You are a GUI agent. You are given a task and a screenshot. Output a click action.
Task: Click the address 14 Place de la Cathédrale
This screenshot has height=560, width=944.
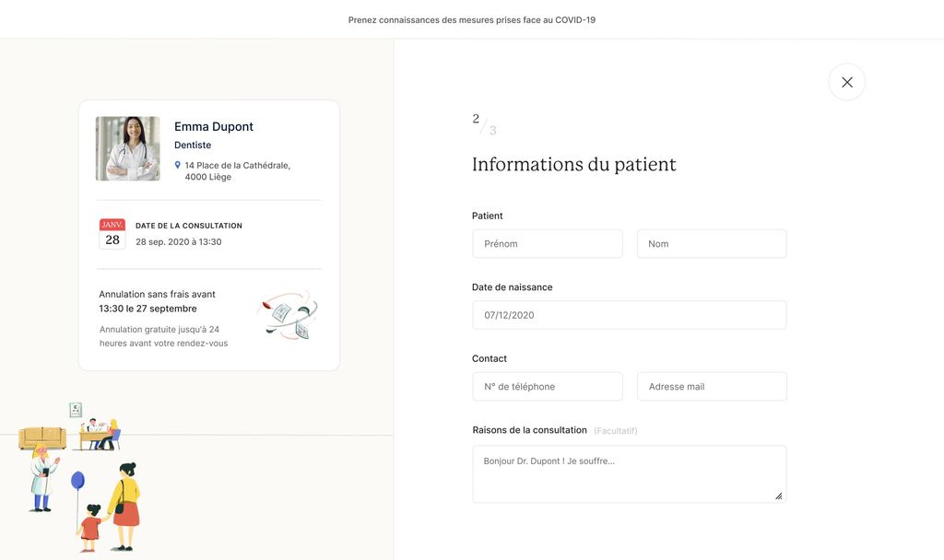[237, 170]
